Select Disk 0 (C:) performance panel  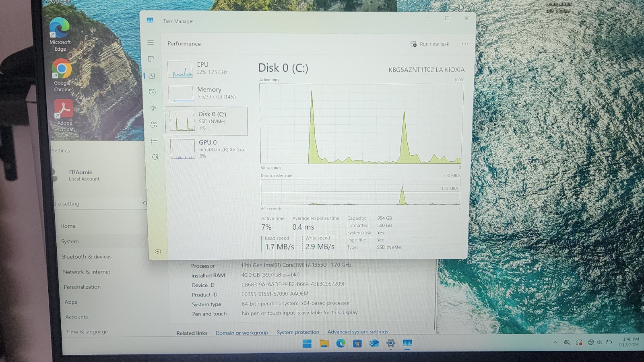206,121
